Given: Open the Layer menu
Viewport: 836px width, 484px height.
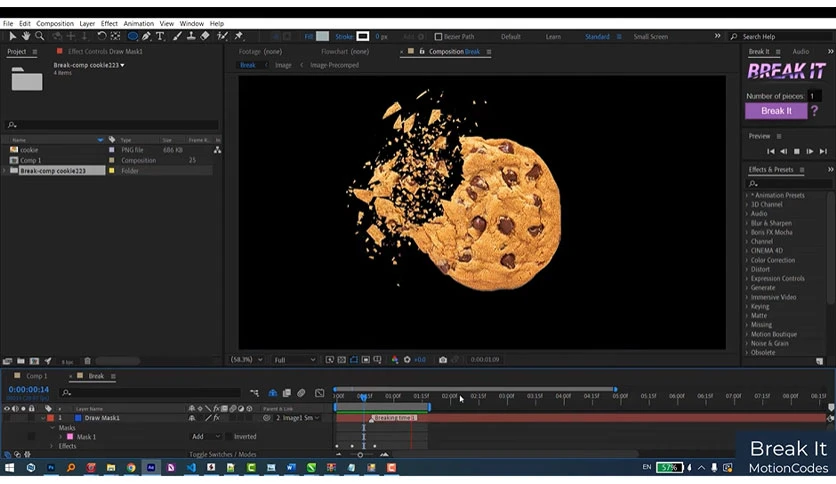Looking at the screenshot, I should click(87, 23).
